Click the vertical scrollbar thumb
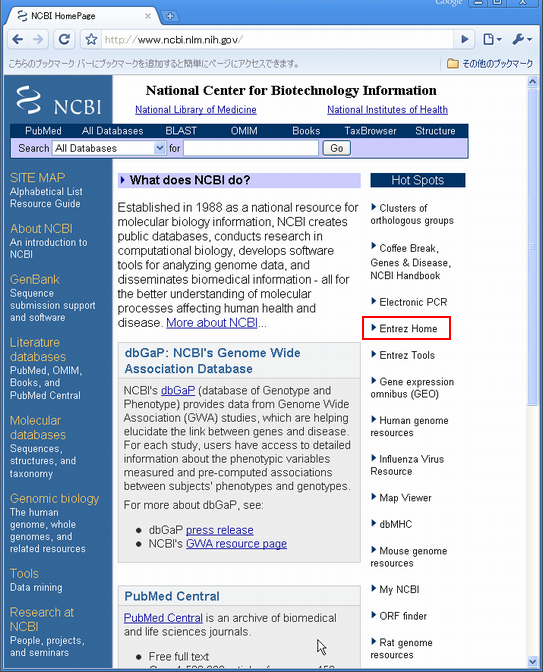Image resolution: width=543 pixels, height=672 pixels. coord(532,246)
